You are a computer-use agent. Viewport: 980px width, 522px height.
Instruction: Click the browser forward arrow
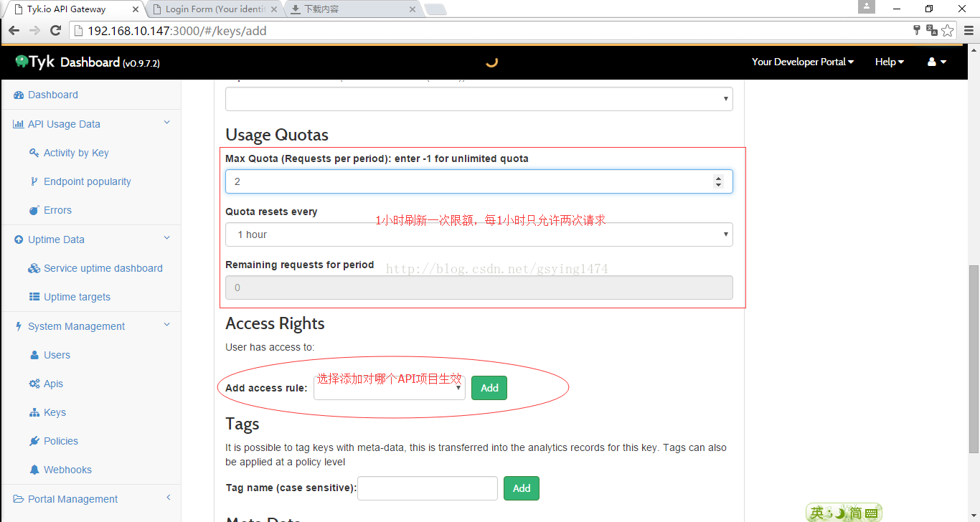tap(34, 31)
